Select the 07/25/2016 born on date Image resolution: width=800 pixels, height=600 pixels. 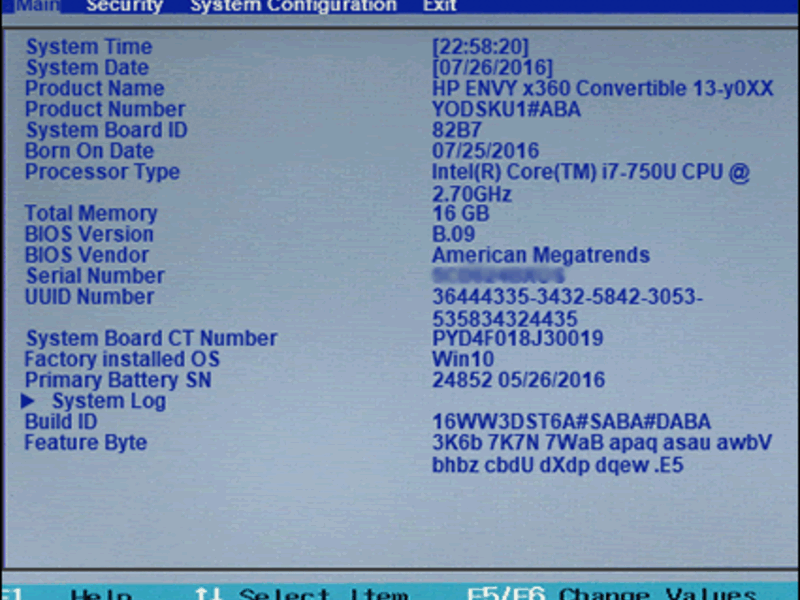tap(485, 152)
